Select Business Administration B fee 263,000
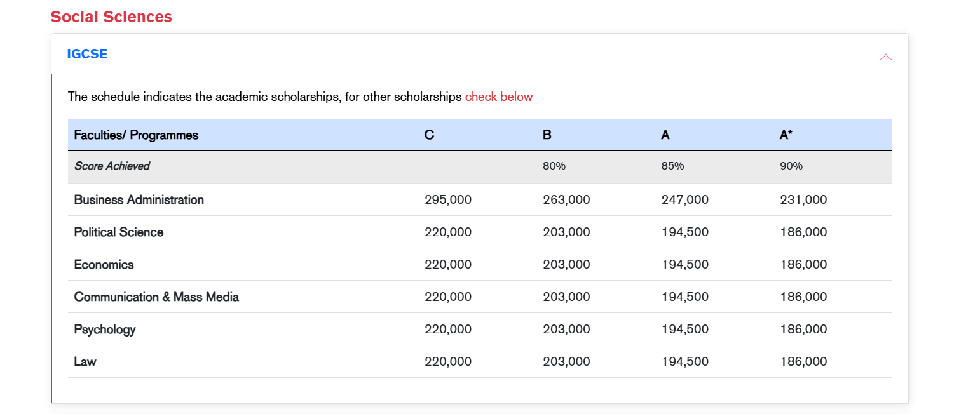 [x=566, y=200]
